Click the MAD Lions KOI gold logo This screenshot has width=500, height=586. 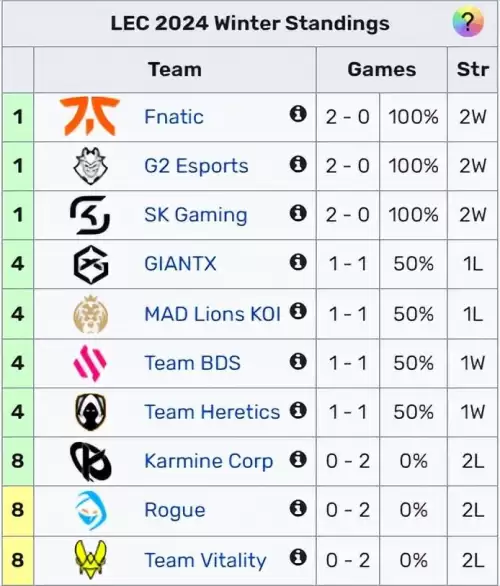[91, 314]
